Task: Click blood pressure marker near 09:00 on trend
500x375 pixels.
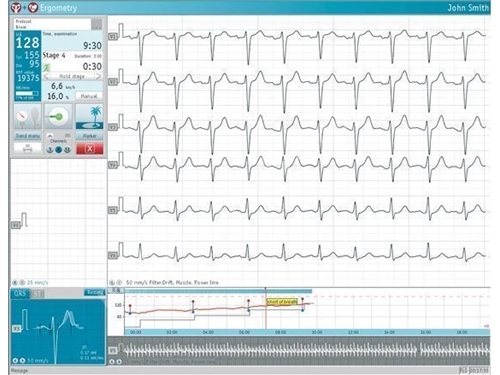Action: 303,305
